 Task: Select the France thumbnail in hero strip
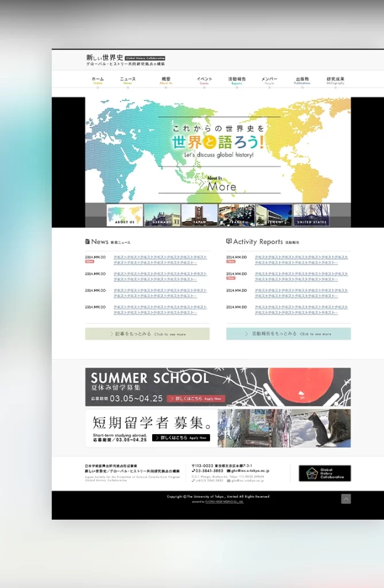click(236, 215)
